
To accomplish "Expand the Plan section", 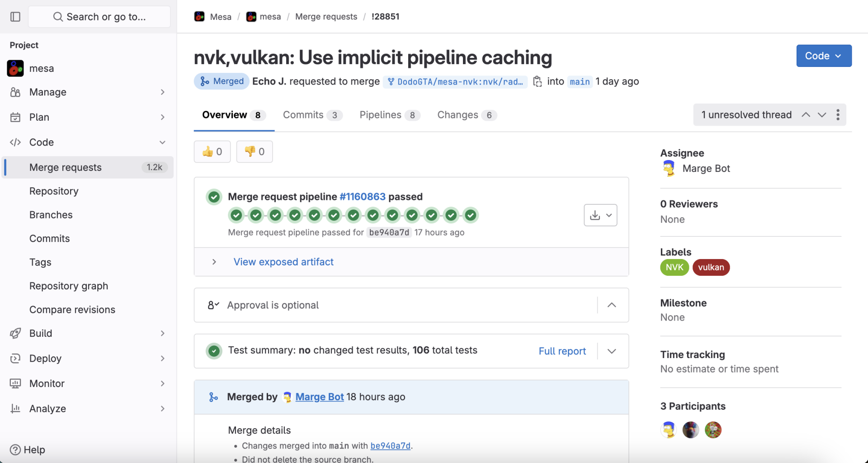I will [88, 117].
